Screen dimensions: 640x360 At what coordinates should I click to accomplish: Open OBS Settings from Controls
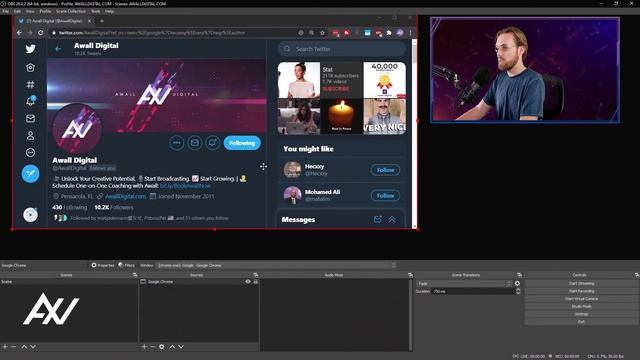[x=581, y=314]
